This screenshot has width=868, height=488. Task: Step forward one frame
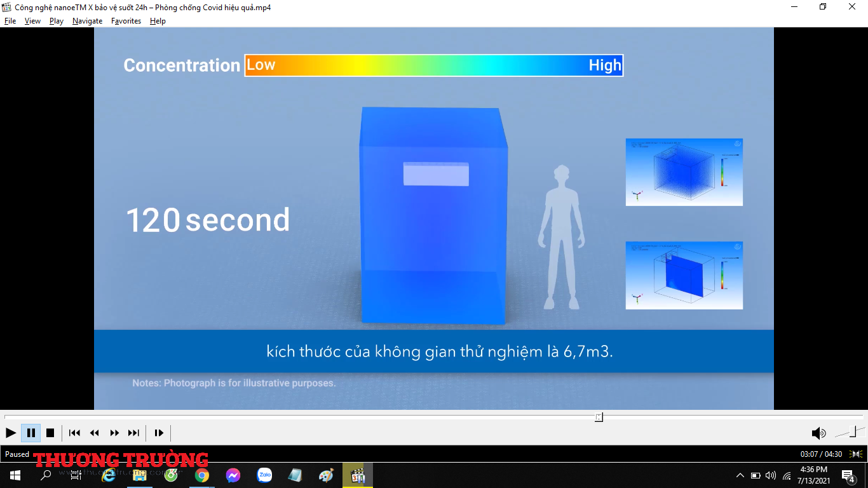159,433
